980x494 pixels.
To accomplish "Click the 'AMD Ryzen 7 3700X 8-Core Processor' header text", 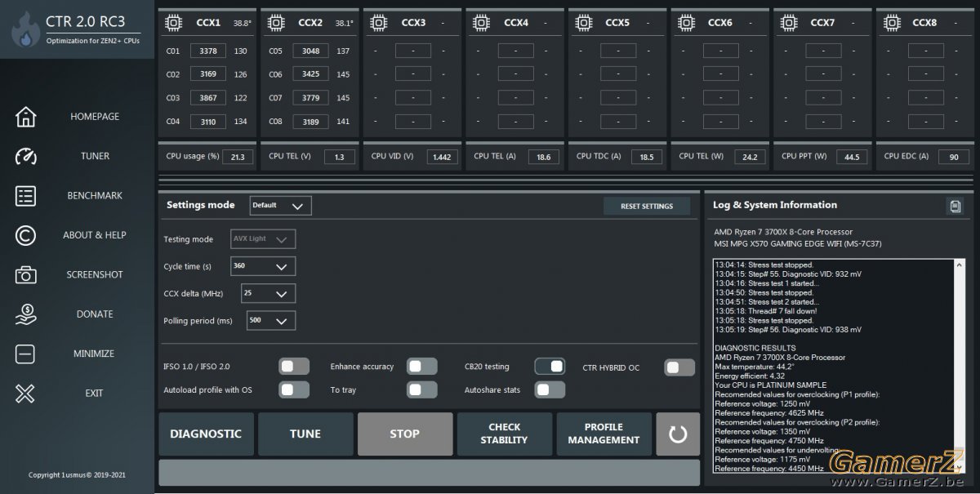I will point(783,232).
